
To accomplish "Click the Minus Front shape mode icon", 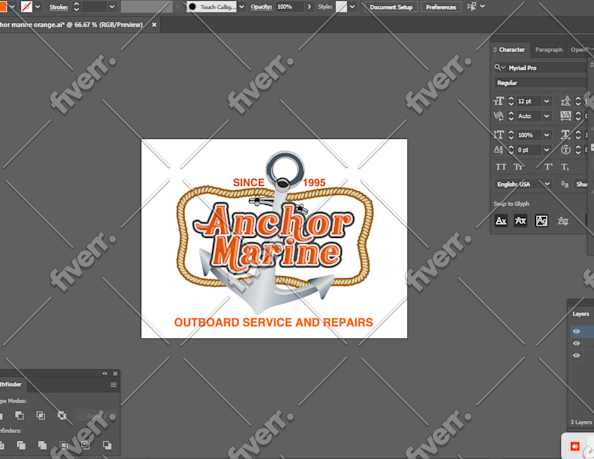I will (x=19, y=415).
